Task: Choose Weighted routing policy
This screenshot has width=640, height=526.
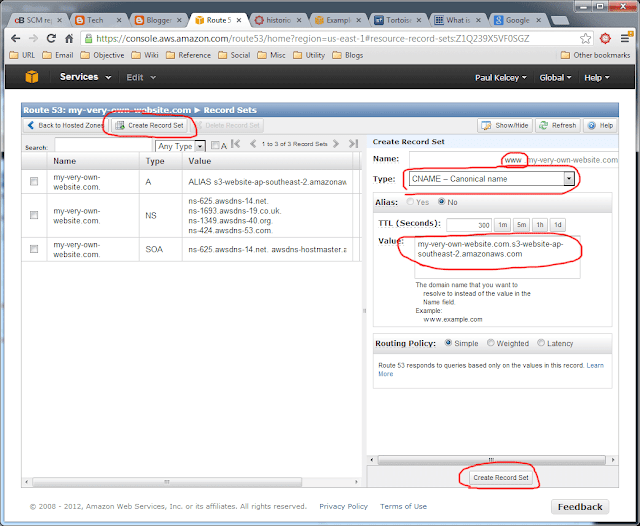Action: click(x=491, y=343)
